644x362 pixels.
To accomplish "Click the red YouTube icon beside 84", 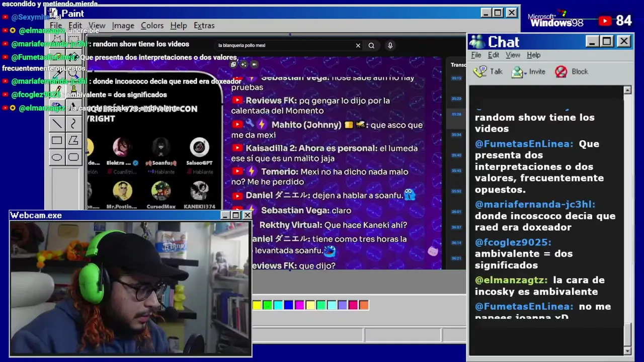I will pos(605,21).
